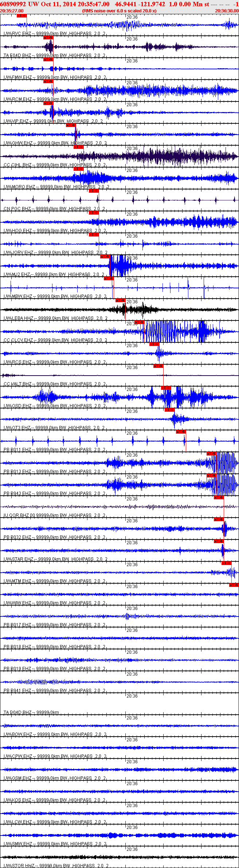This screenshot has height=868, width=239.
Task: Click the end time 20:36:30.00 label
Action: (227, 11)
